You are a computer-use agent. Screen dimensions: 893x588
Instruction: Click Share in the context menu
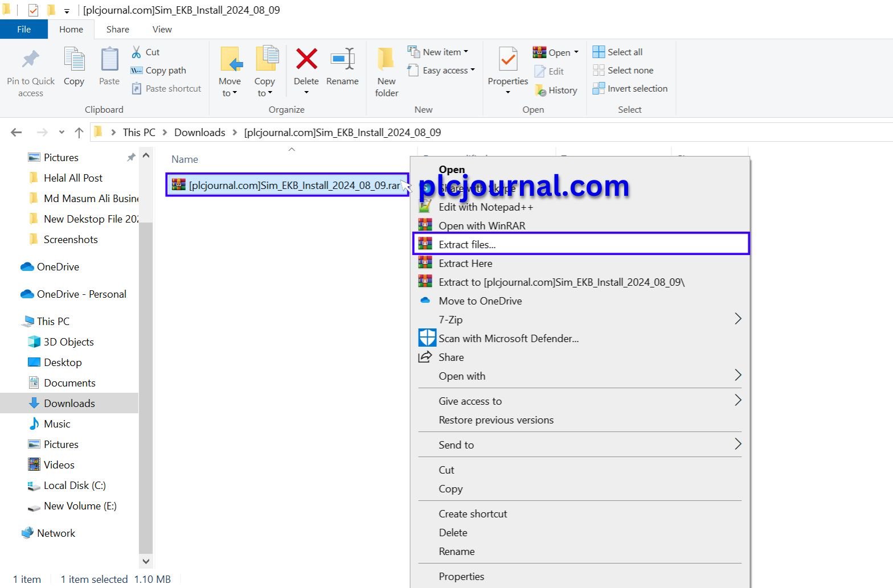pyautogui.click(x=580, y=357)
